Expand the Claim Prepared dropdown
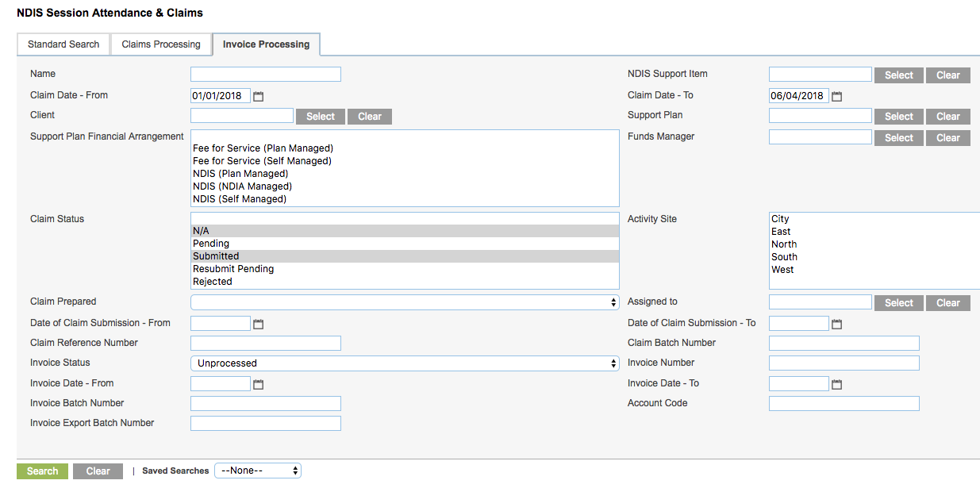Image resolution: width=980 pixels, height=488 pixels. pos(405,302)
